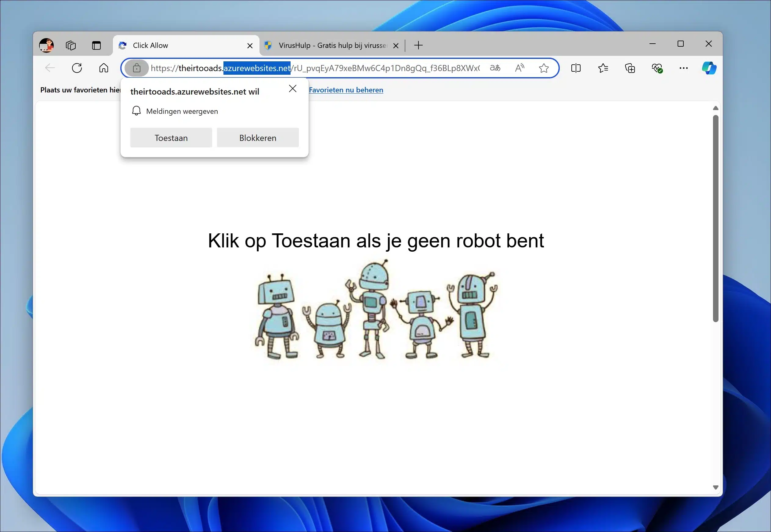
Task: Click the theirtooads.azurewebsites.net wil text
Action: point(195,92)
